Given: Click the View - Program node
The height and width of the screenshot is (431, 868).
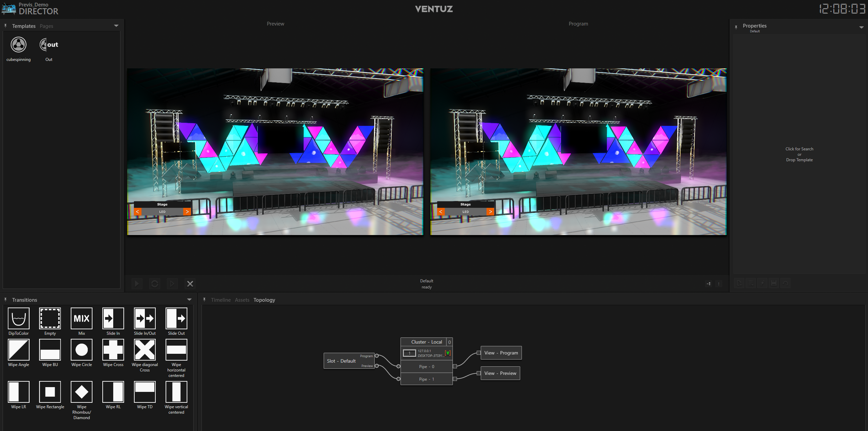Looking at the screenshot, I should [x=501, y=353].
